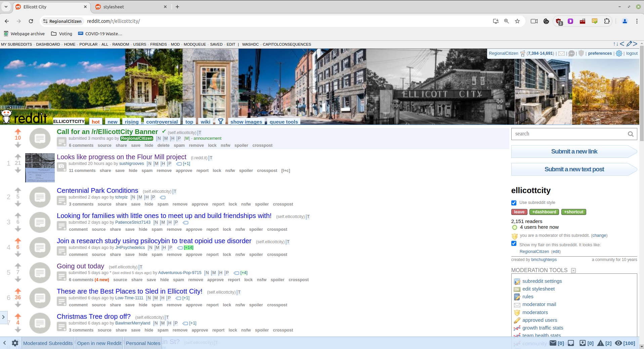Click the filter funnel icon in tab bar
Image resolution: width=644 pixels, height=349 pixels.
click(x=221, y=121)
